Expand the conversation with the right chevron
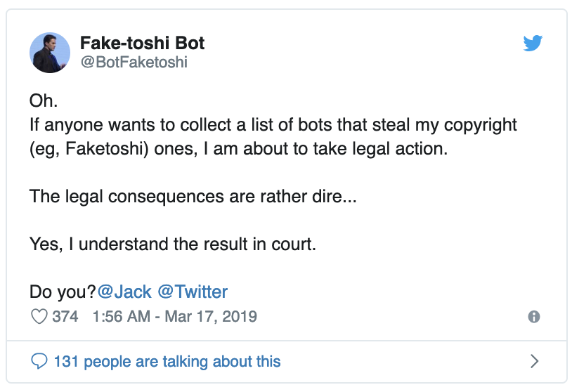Viewport: 572px width, 392px height. (534, 362)
